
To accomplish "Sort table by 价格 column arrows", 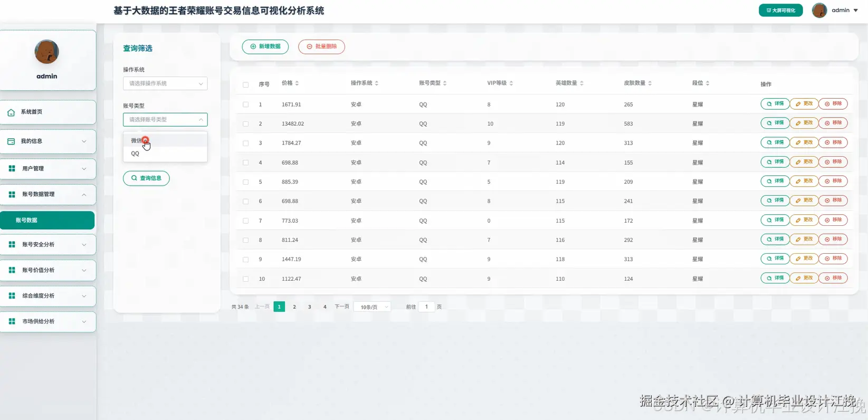I will pos(297,83).
